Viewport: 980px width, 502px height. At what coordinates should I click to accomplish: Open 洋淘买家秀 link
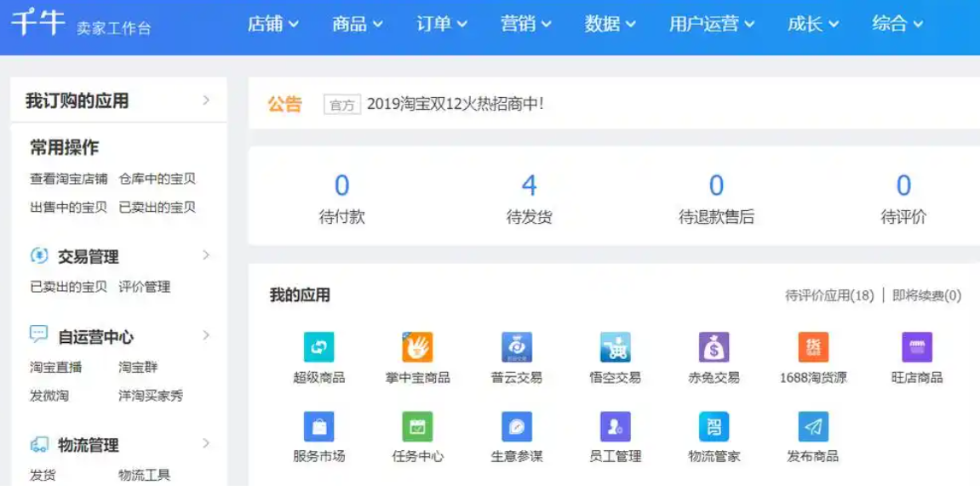(x=151, y=396)
